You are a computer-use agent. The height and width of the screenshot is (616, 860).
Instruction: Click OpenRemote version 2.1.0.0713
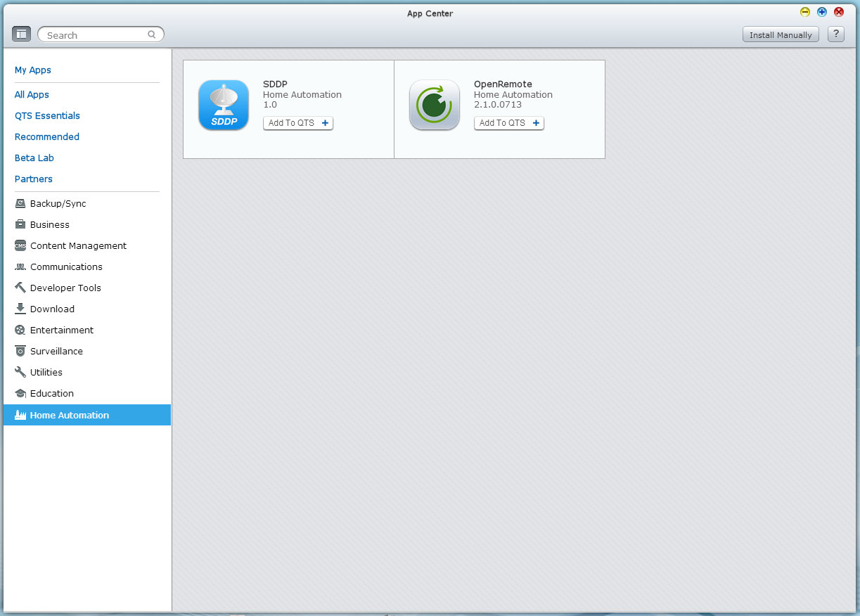[x=498, y=104]
